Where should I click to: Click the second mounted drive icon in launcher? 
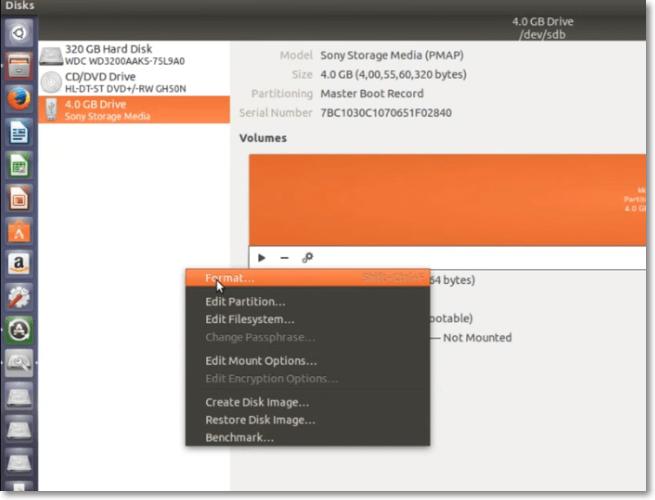tap(19, 429)
